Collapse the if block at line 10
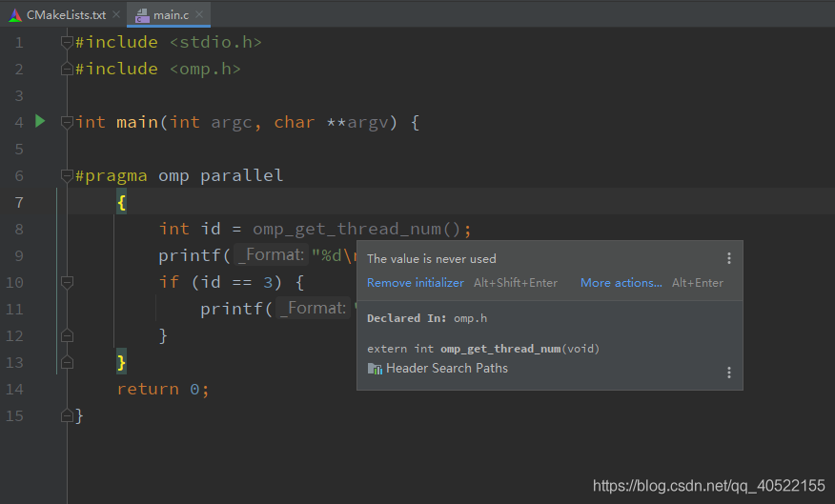Screen dimensions: 835x504 (x=67, y=282)
